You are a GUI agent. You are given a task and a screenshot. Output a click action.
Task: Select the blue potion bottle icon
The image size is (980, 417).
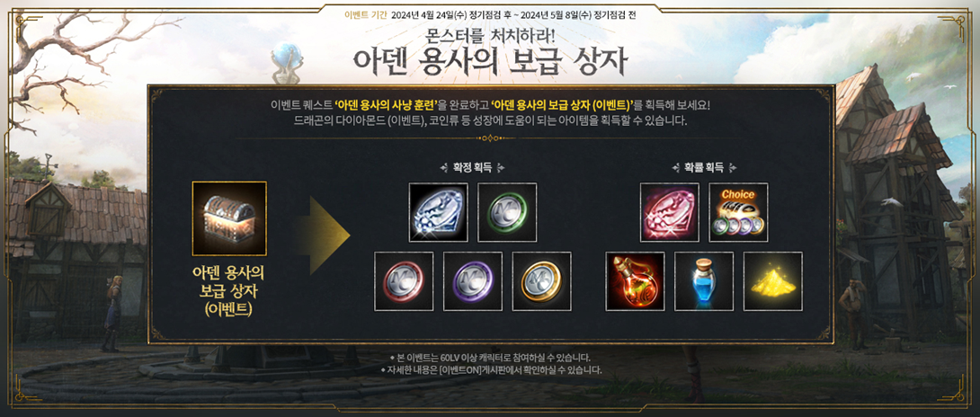(704, 280)
